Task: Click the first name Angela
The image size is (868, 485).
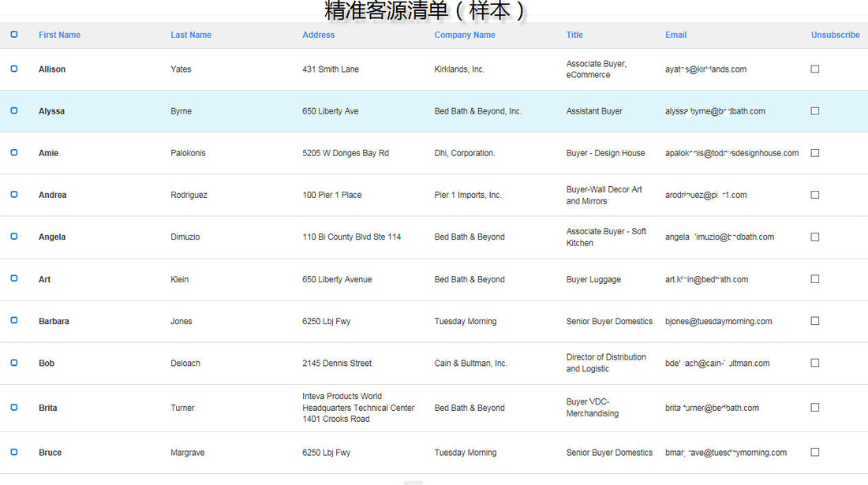Action: (x=52, y=237)
